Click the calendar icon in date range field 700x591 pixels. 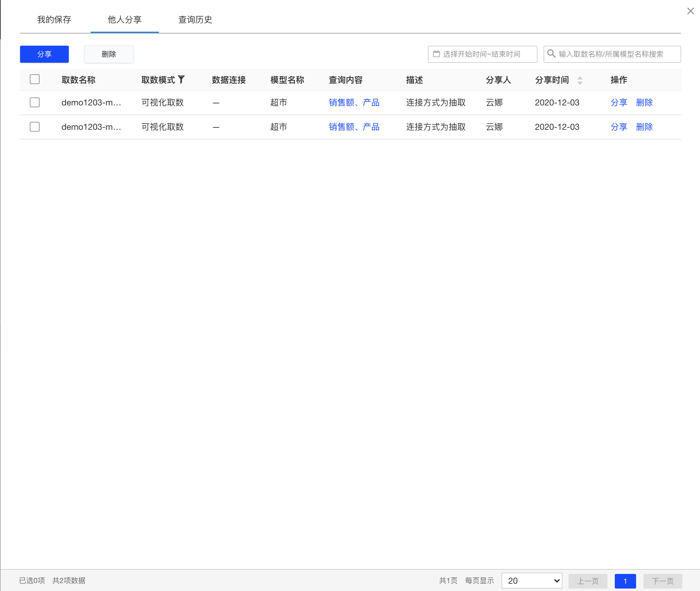coord(436,54)
